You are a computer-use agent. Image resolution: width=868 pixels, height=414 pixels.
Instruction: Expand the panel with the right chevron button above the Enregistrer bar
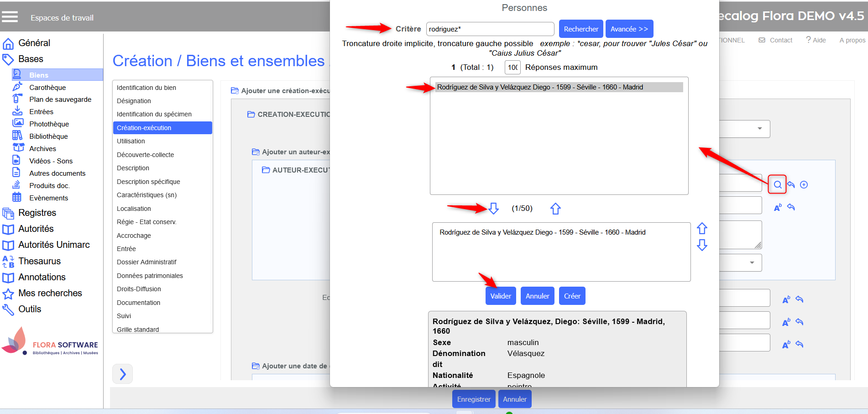coord(122,374)
